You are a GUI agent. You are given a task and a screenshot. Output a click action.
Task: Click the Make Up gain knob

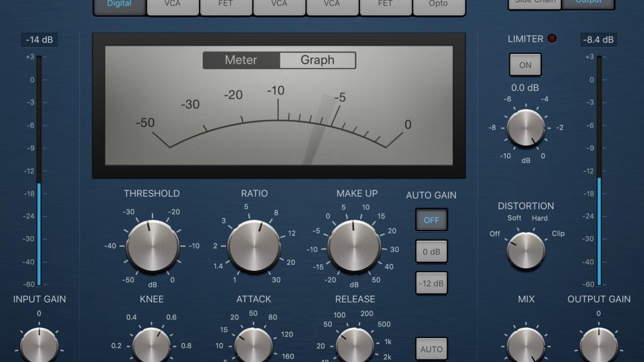[354, 246]
